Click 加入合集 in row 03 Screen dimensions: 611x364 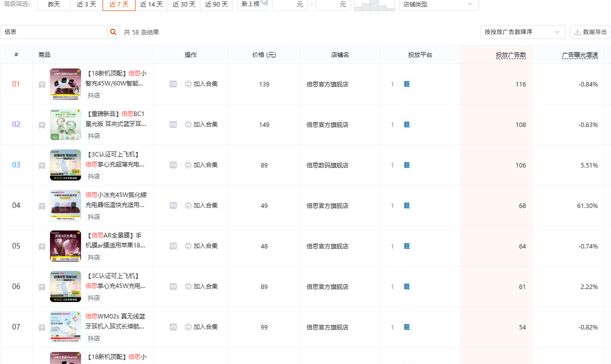201,165
